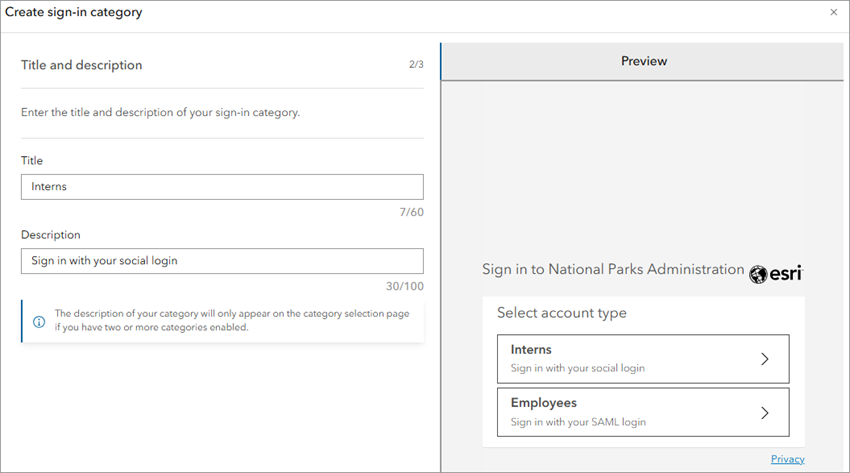Click the chevron arrow on Employees option
The width and height of the screenshot is (850, 473).
pos(765,412)
